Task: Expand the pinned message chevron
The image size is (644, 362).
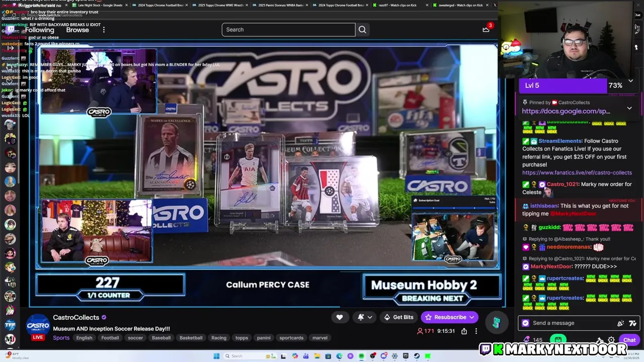Action: (629, 108)
